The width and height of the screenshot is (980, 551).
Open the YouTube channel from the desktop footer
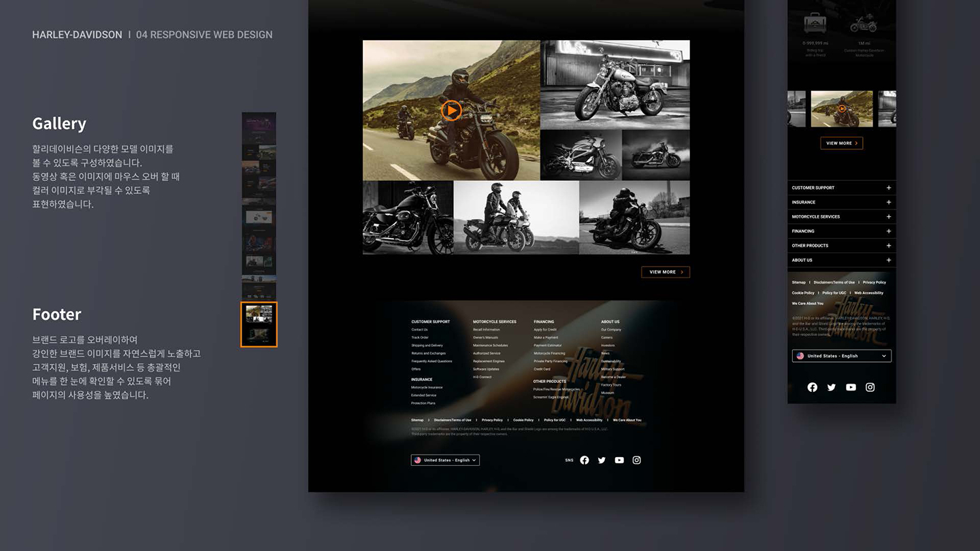pyautogui.click(x=619, y=460)
